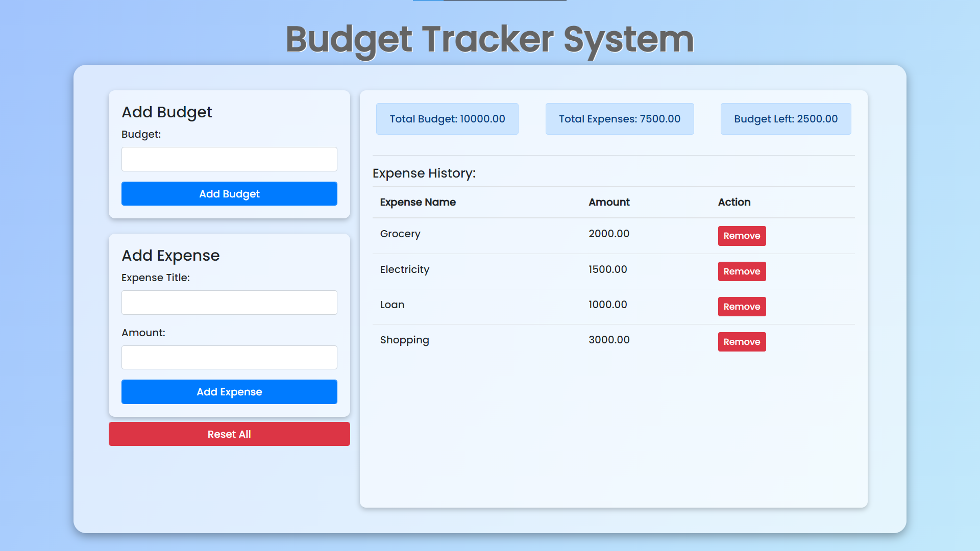Remove the Loan expense entry
This screenshot has height=551, width=980.
point(742,307)
